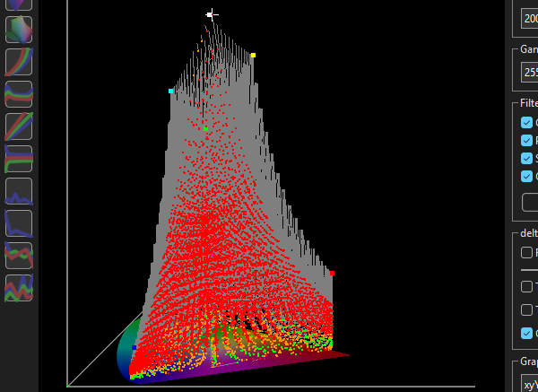Viewport: 538px width, 392px height.
Task: Open the bottom RGB zigzag lines graph icon
Action: (x=19, y=288)
